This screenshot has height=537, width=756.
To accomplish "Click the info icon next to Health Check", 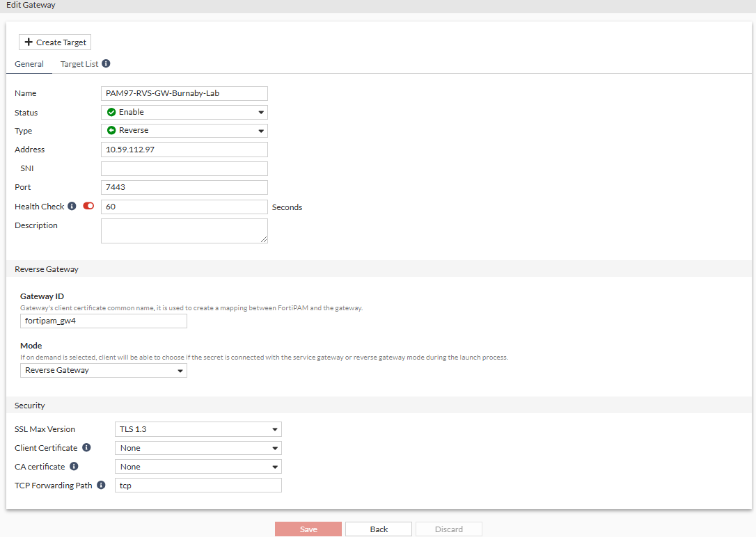I will [x=73, y=206].
